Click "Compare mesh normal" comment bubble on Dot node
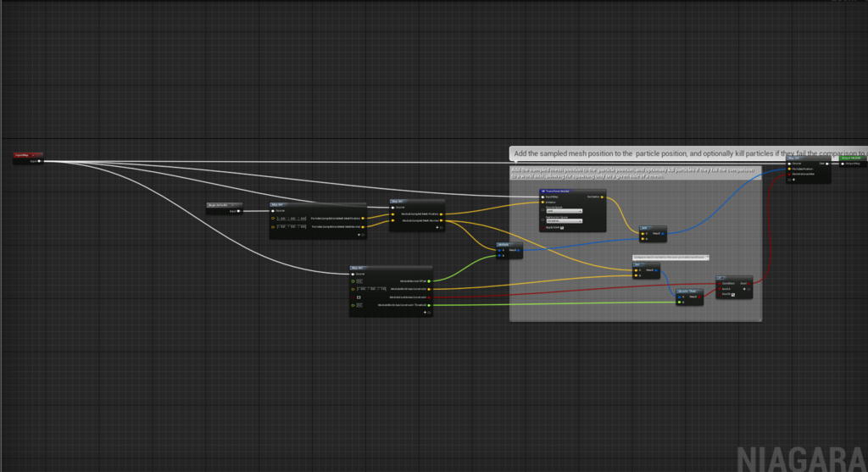Viewport: 868px width, 472px height. 670,258
